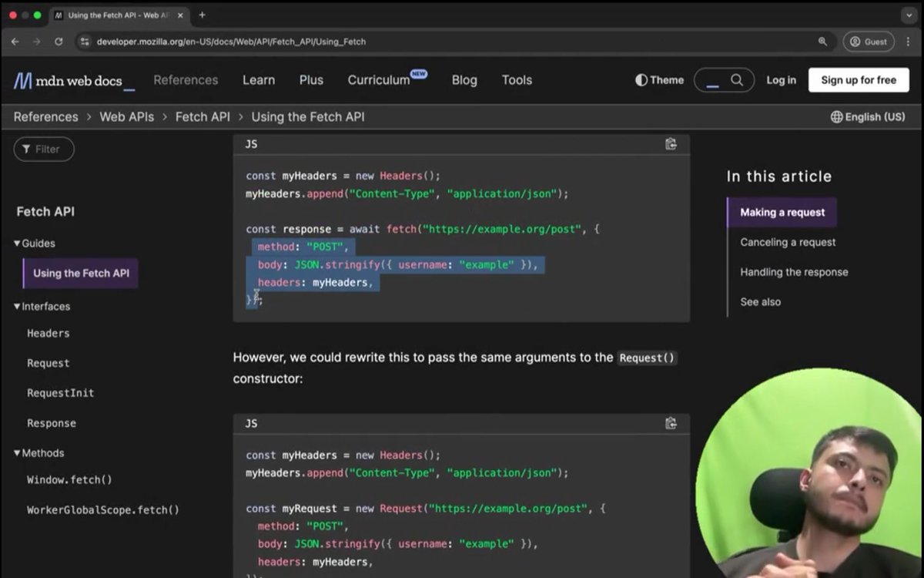Select Using the Fetch API in the sidebar
Viewport: 924px width, 578px height.
81,274
